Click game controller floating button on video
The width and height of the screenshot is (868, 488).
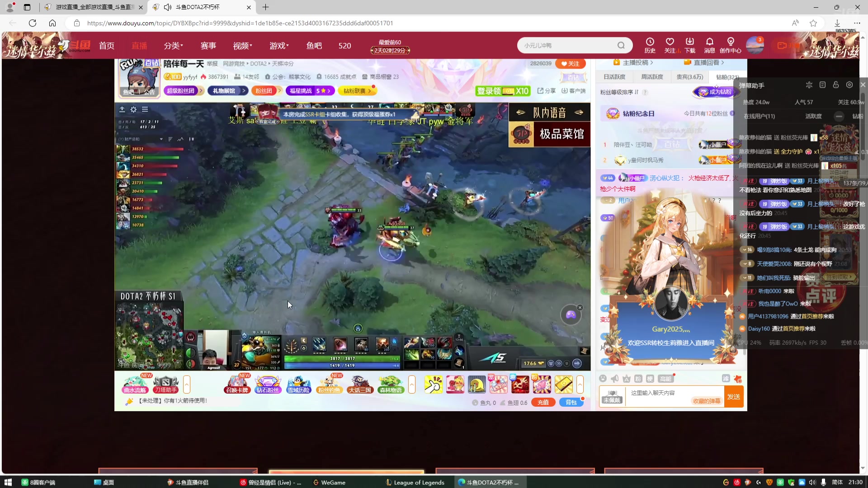(571, 314)
